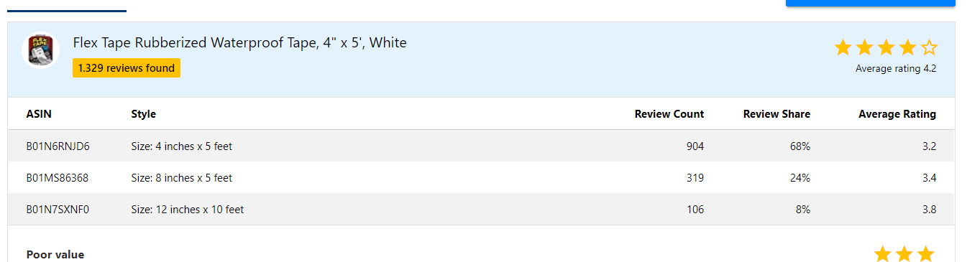This screenshot has height=262, width=980.
Task: Select ASIN B01MS86368
Action: (58, 178)
